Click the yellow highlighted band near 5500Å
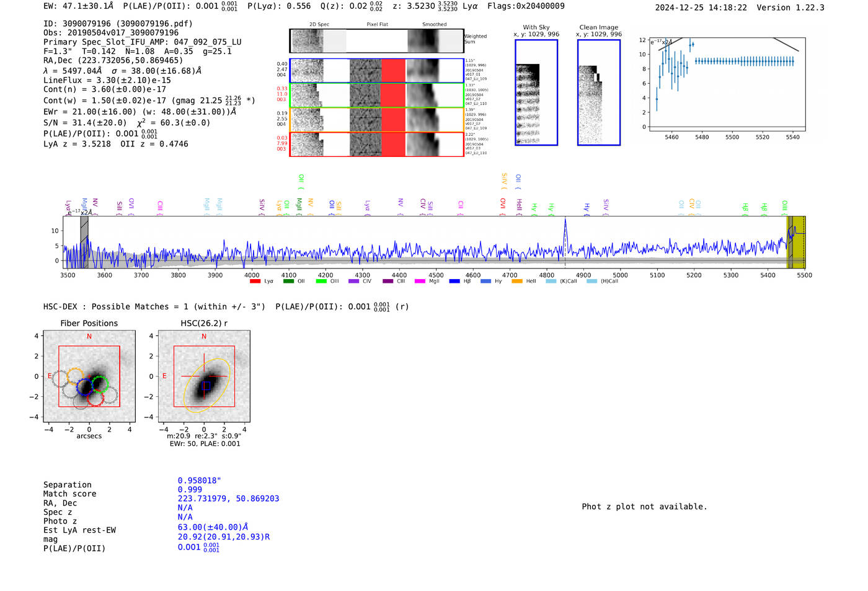Viewport: 868px width, 591px height. (x=796, y=242)
